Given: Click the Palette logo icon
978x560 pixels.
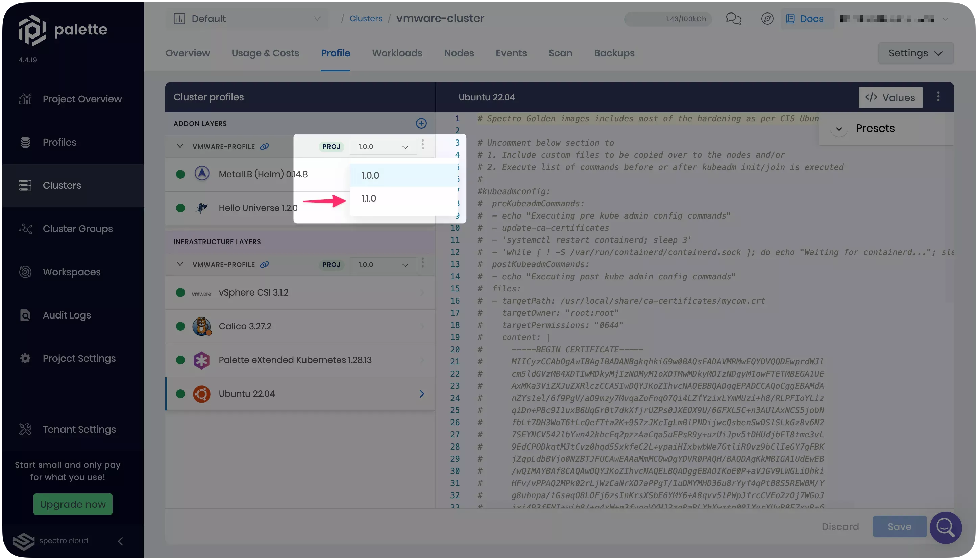Looking at the screenshot, I should tap(32, 30).
